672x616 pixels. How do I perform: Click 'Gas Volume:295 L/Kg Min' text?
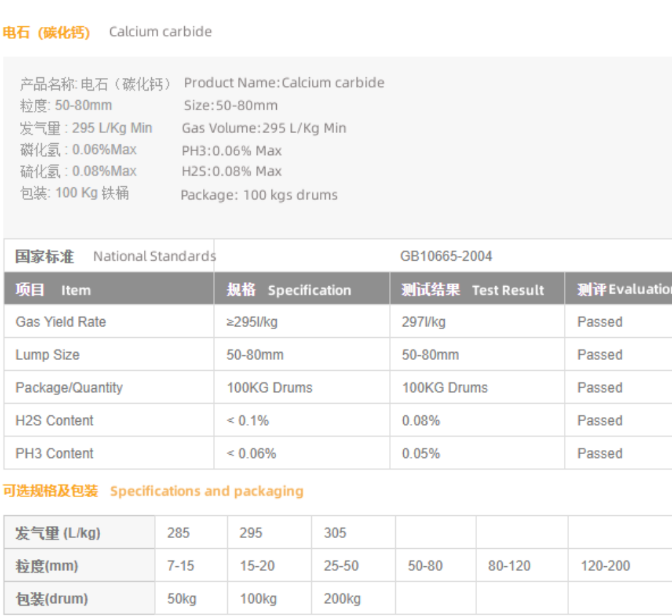coord(264,128)
